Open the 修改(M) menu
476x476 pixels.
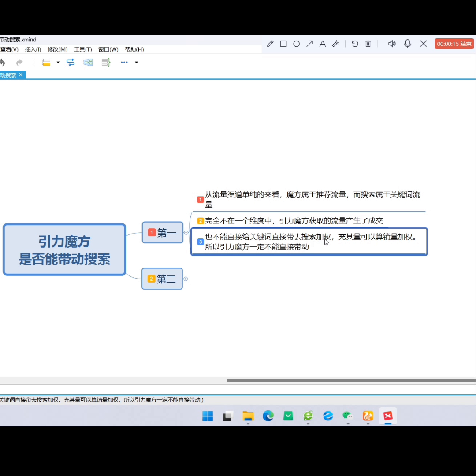pos(57,49)
